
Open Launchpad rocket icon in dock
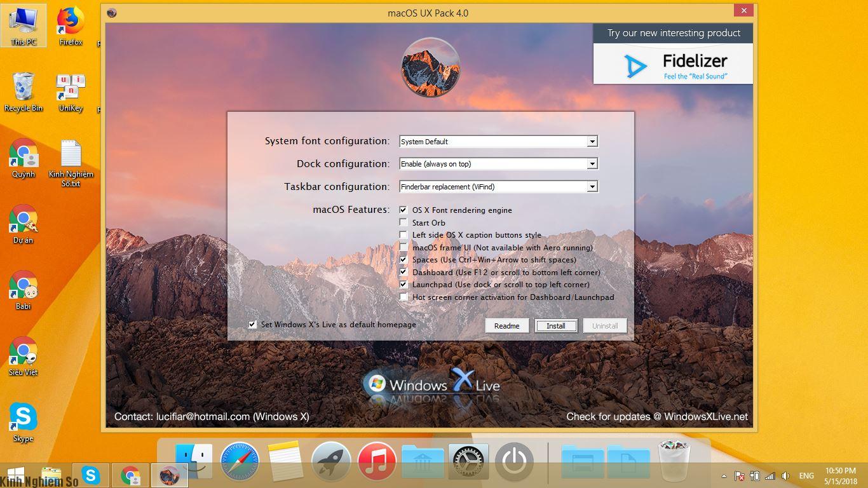[331, 461]
